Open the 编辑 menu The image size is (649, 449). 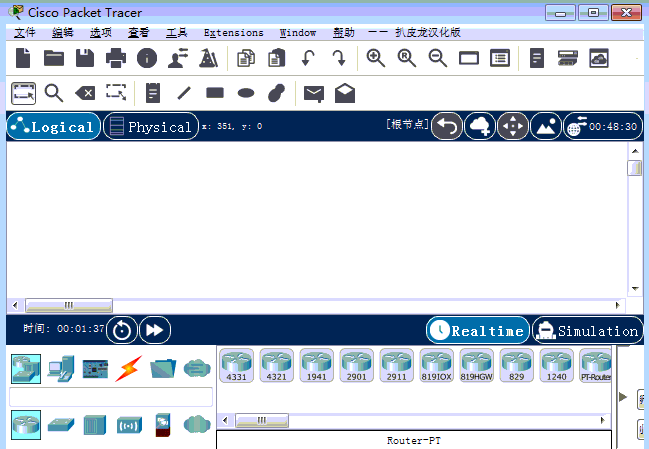63,32
